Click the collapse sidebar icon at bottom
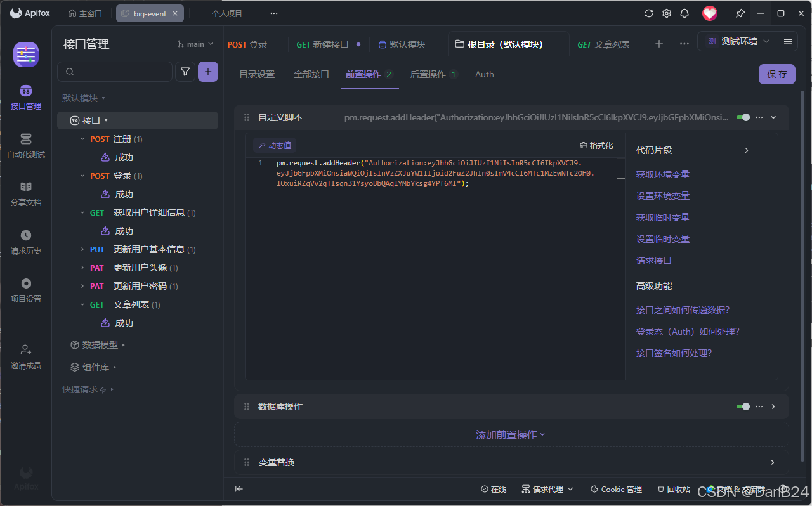The height and width of the screenshot is (506, 812). point(239,489)
